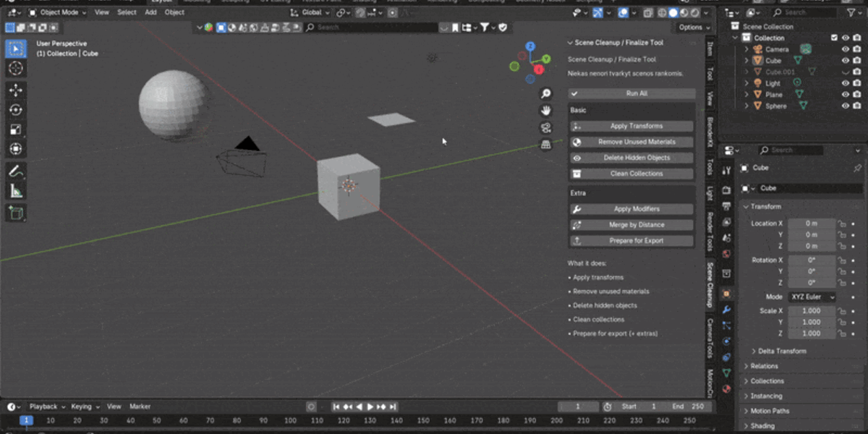This screenshot has width=868, height=434.
Task: Click the Merge by Distance button
Action: pyautogui.click(x=632, y=225)
